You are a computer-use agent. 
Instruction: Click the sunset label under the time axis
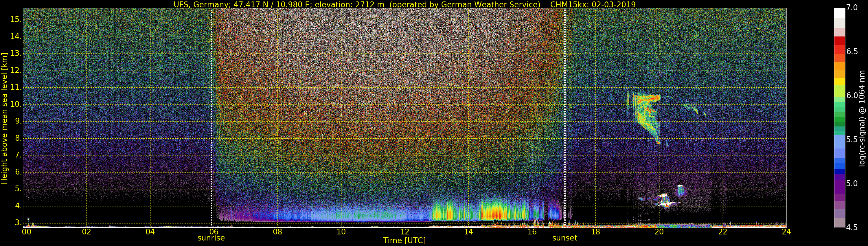564,238
